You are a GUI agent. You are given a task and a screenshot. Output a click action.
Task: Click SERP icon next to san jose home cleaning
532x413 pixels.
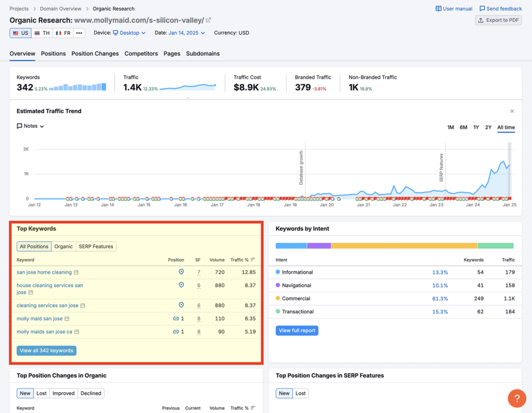76,273
